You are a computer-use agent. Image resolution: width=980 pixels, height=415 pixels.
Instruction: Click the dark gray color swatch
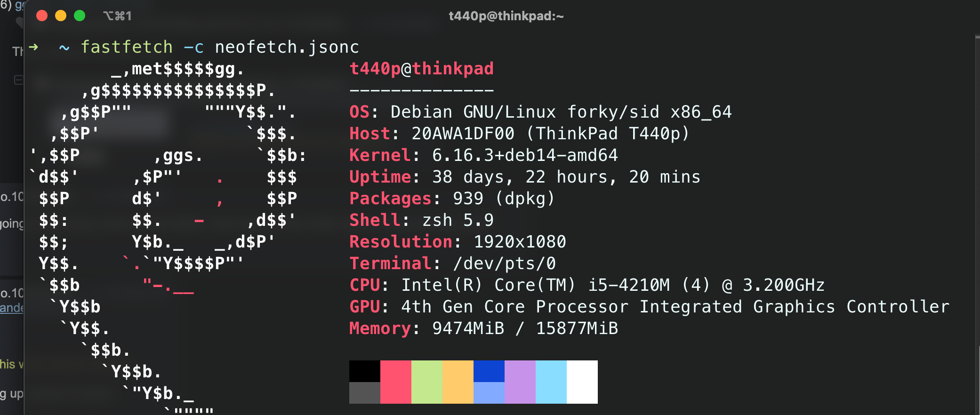pyautogui.click(x=365, y=393)
